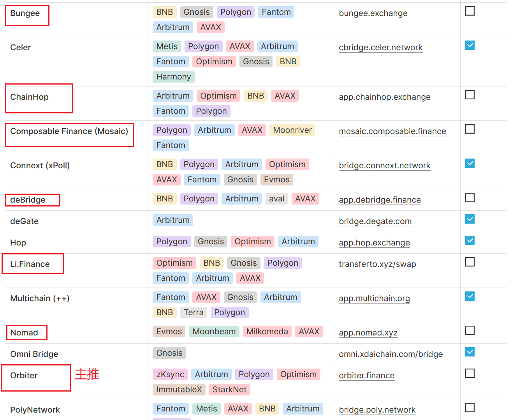Screen dimensions: 519x420
Task: Visit bridge.degate.com link
Action: point(375,221)
